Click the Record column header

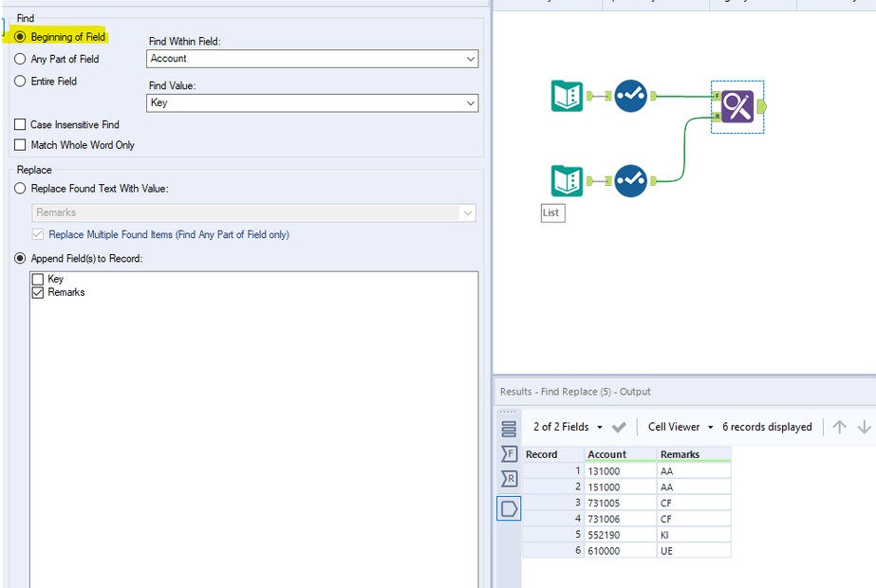point(553,454)
